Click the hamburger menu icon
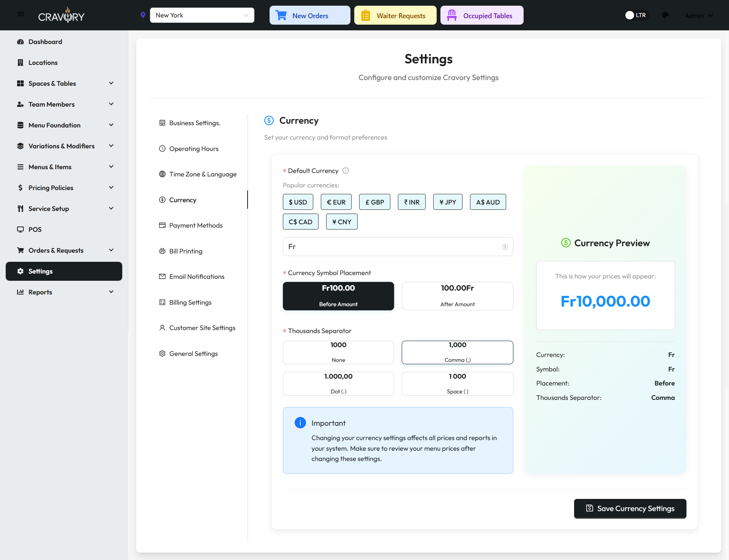The height and width of the screenshot is (560, 729). (21, 14)
